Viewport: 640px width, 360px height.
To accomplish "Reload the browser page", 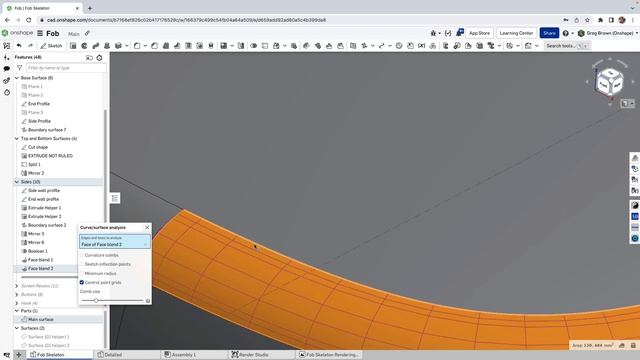I will tap(29, 20).
